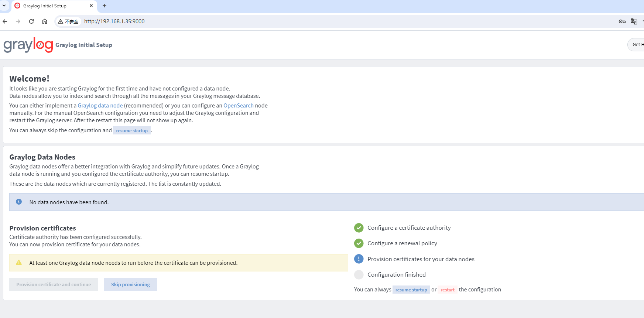This screenshot has width=644, height=318.
Task: Click 'Certificate authority has been configured successfully.' text
Action: [76, 237]
